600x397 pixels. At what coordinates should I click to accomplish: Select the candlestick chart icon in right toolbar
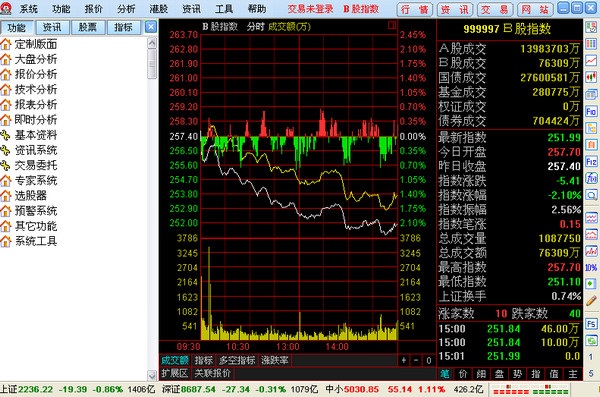(x=591, y=77)
